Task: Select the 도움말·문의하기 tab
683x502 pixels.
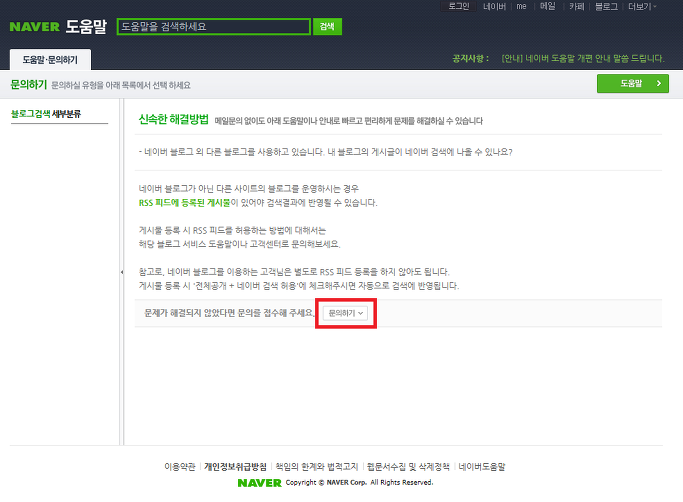Action: coord(50,60)
